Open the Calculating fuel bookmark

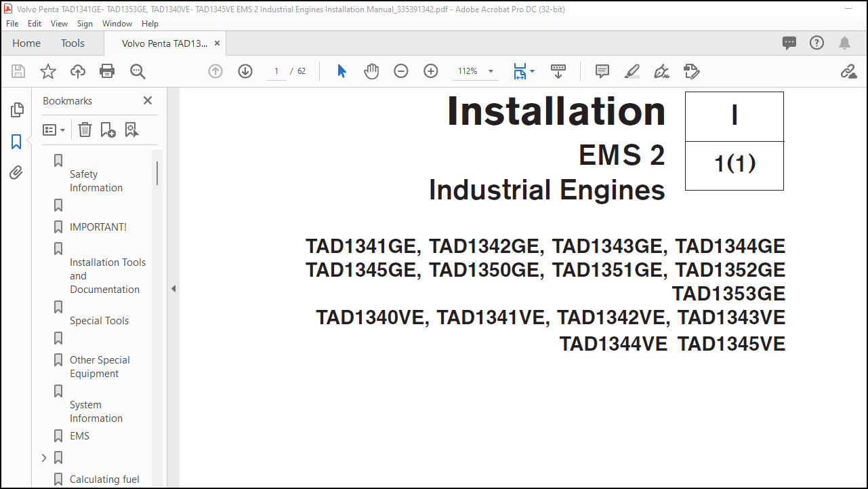pyautogui.click(x=104, y=480)
